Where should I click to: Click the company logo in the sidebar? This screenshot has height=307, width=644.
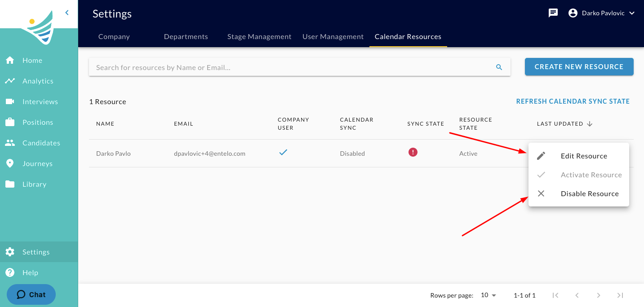(40, 27)
